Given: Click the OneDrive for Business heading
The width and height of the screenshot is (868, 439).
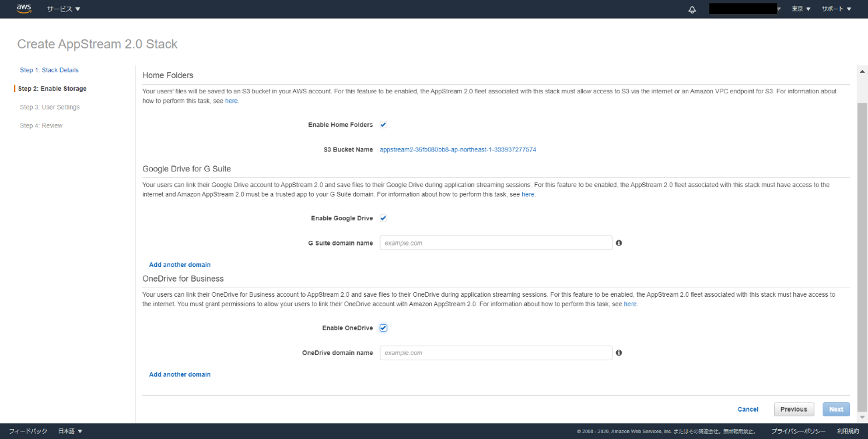Looking at the screenshot, I should click(183, 278).
